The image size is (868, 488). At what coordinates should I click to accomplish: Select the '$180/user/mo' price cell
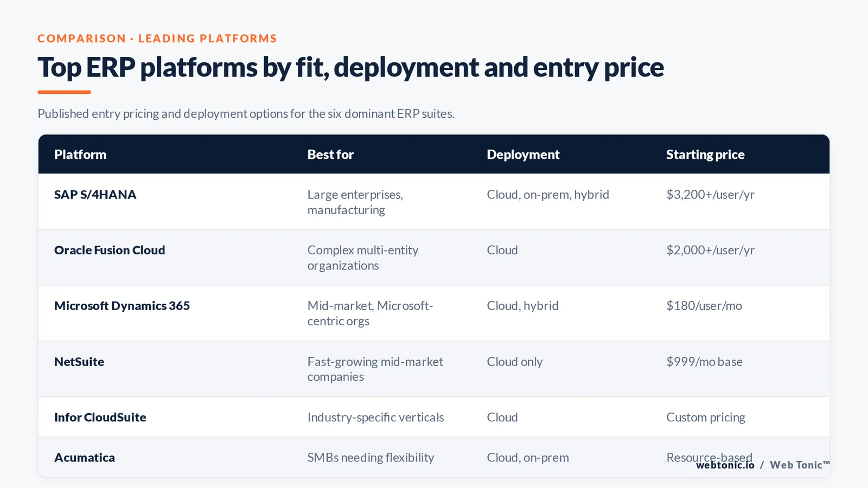click(x=704, y=306)
